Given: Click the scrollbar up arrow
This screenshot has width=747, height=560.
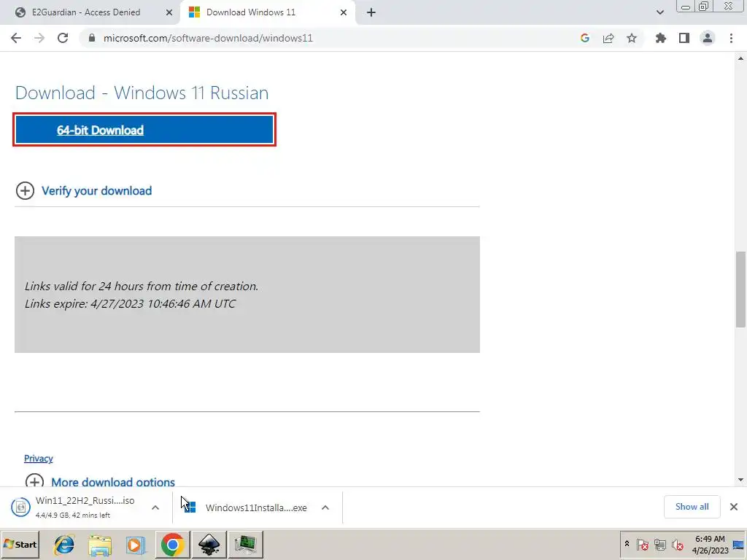Looking at the screenshot, I should click(x=740, y=58).
